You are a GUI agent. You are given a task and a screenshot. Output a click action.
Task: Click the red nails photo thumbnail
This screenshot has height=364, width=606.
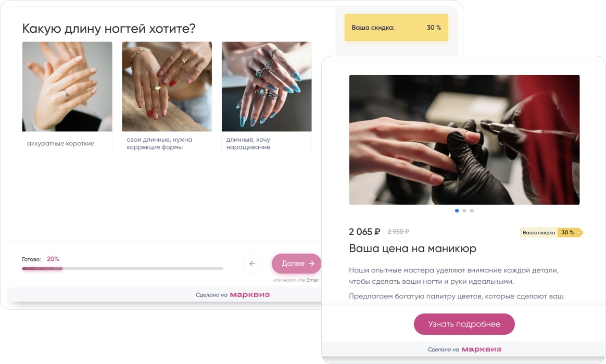167,86
